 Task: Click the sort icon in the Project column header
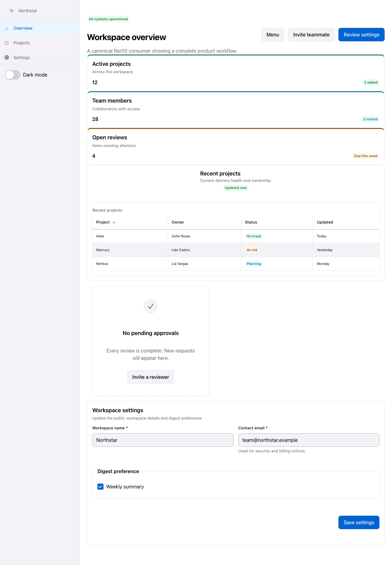coord(114,223)
